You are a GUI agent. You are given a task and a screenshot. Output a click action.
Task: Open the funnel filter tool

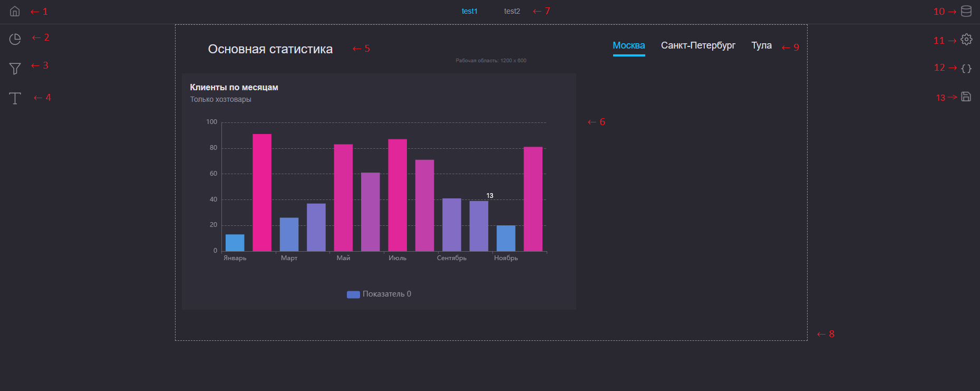point(15,68)
